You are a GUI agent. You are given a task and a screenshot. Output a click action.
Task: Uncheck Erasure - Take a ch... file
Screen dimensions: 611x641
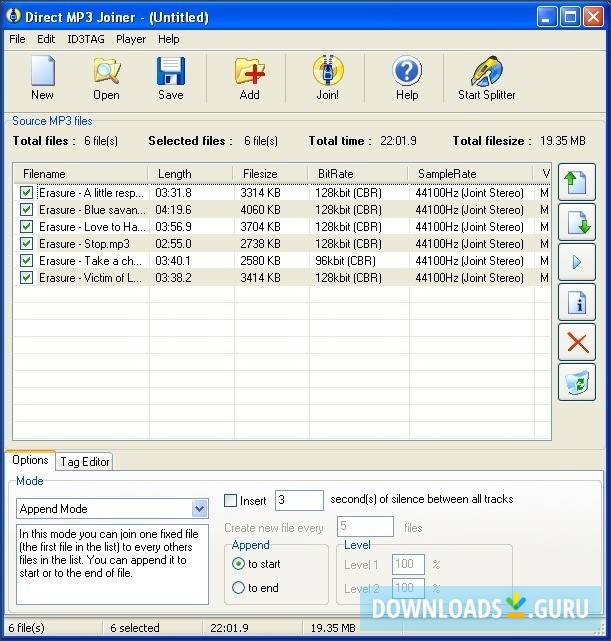coord(27,261)
